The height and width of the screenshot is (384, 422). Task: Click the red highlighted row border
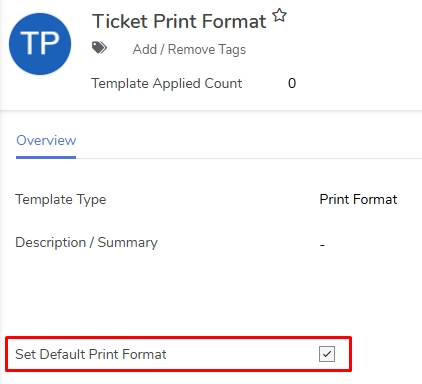click(x=178, y=338)
